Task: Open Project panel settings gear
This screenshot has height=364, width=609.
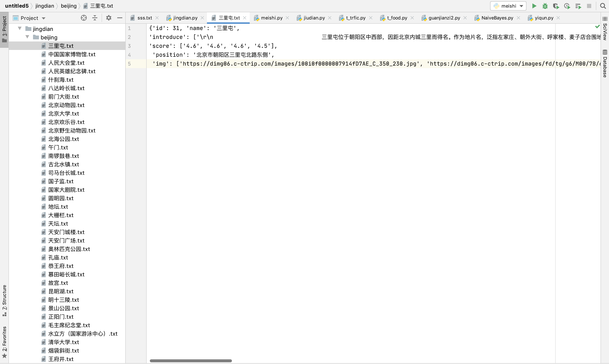Action: (x=108, y=18)
